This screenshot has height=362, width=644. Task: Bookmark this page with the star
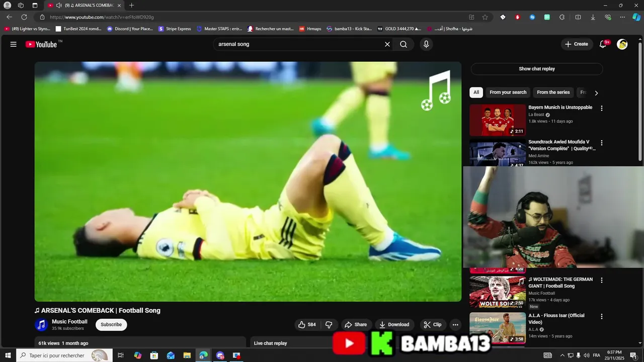coord(485,17)
